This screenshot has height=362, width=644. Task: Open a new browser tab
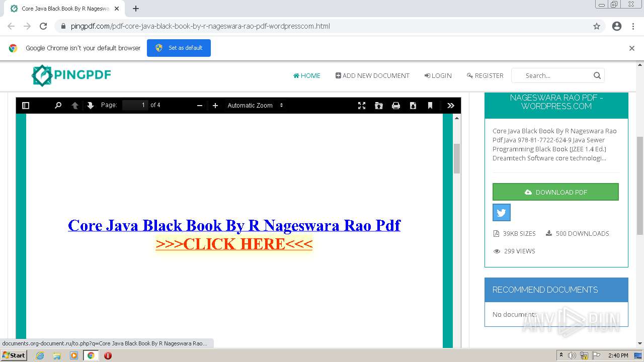coord(136,9)
